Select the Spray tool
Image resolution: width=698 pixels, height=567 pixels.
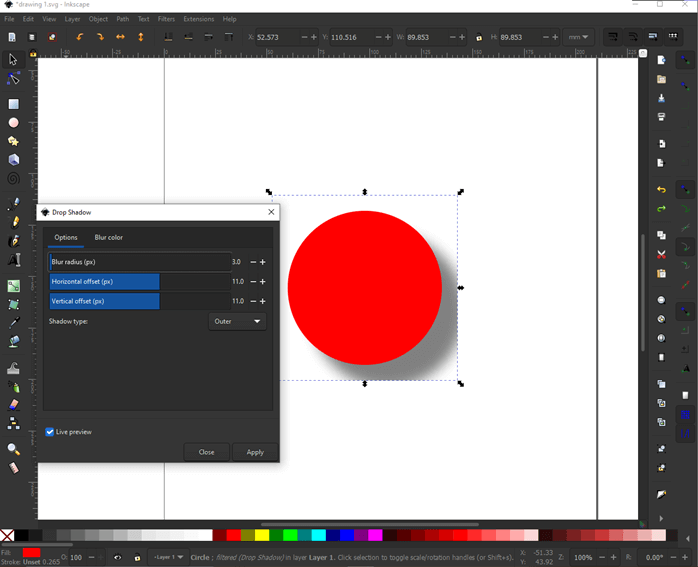point(14,386)
